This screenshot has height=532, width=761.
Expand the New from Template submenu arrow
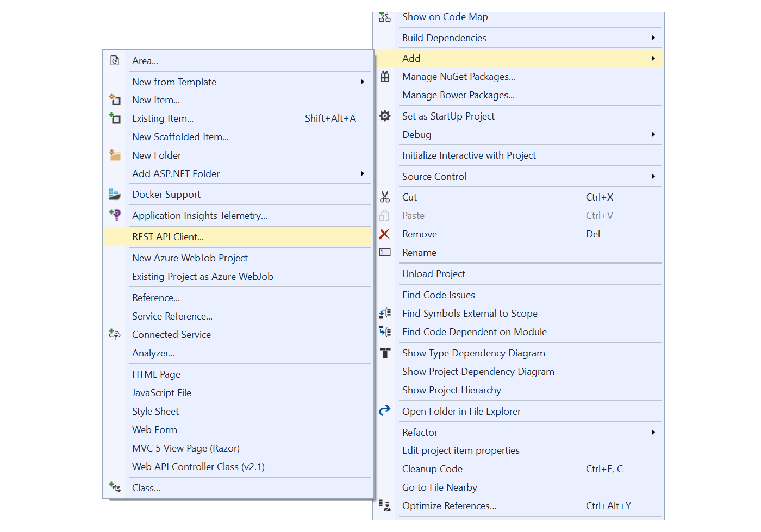[362, 82]
